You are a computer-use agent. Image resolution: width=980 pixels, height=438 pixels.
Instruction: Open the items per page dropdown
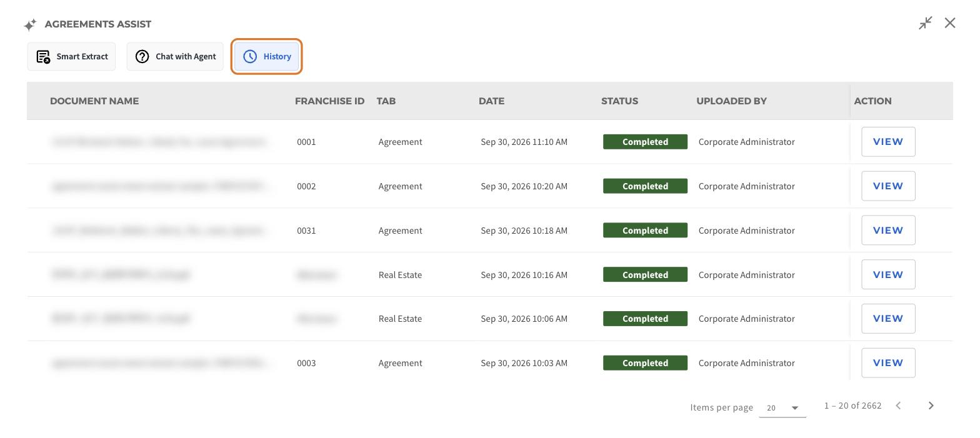click(782, 408)
